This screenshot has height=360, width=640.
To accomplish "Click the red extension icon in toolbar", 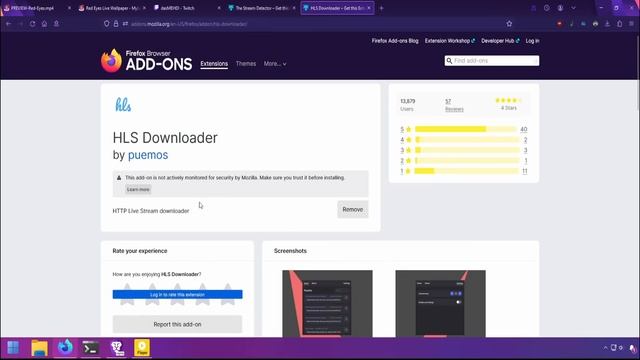I will coord(559,24).
